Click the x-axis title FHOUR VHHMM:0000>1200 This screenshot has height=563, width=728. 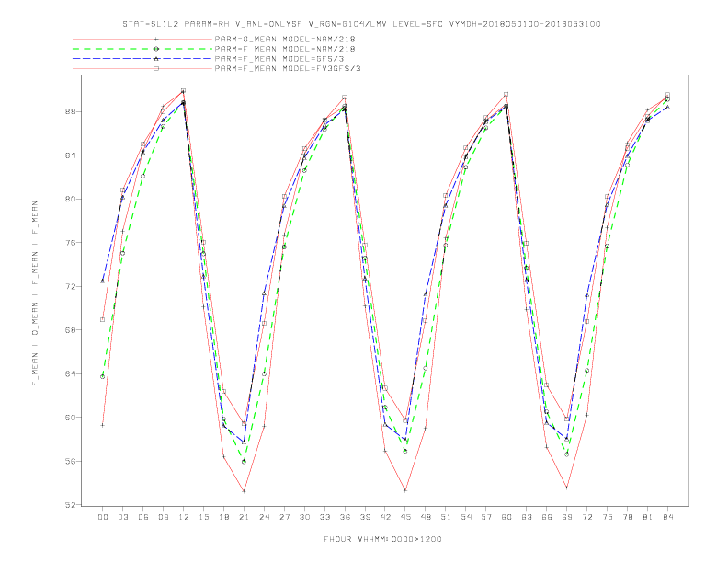382,539
